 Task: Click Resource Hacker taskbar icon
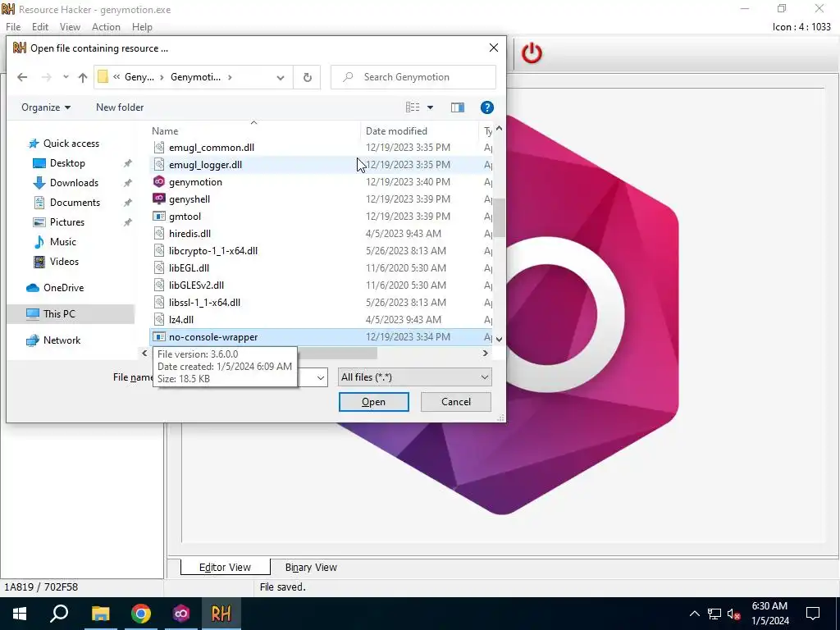coord(221,614)
